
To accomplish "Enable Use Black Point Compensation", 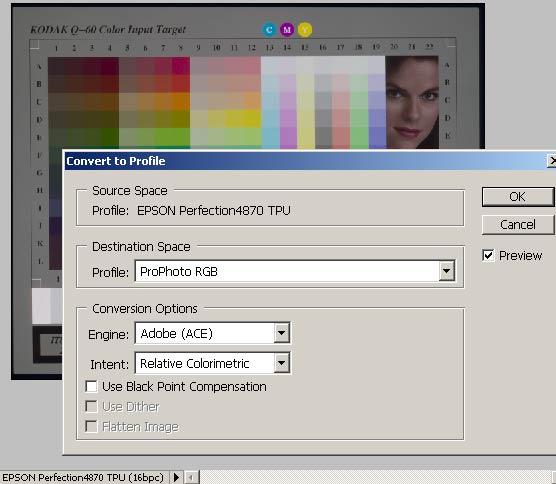I will 91,386.
